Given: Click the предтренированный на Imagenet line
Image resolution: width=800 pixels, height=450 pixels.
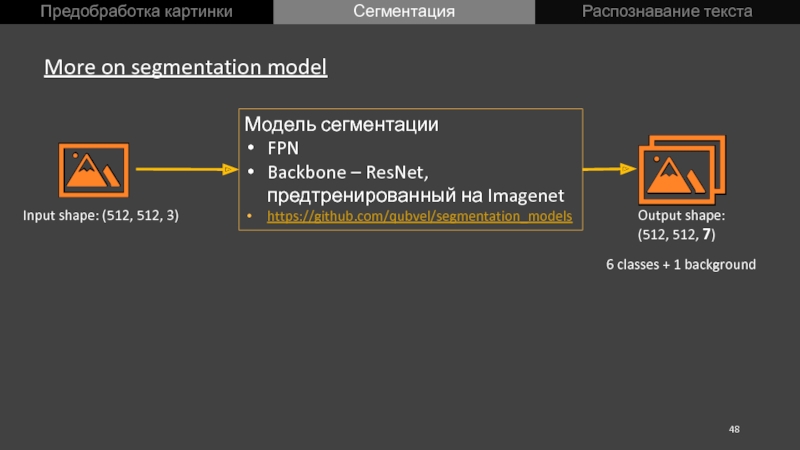Looking at the screenshot, I should tap(415, 195).
